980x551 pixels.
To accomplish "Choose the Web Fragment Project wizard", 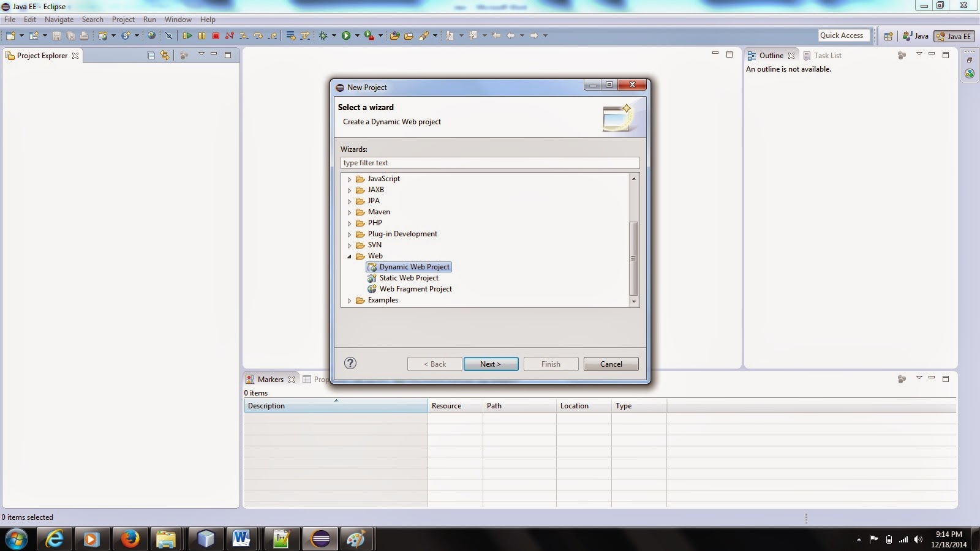I will click(x=415, y=288).
